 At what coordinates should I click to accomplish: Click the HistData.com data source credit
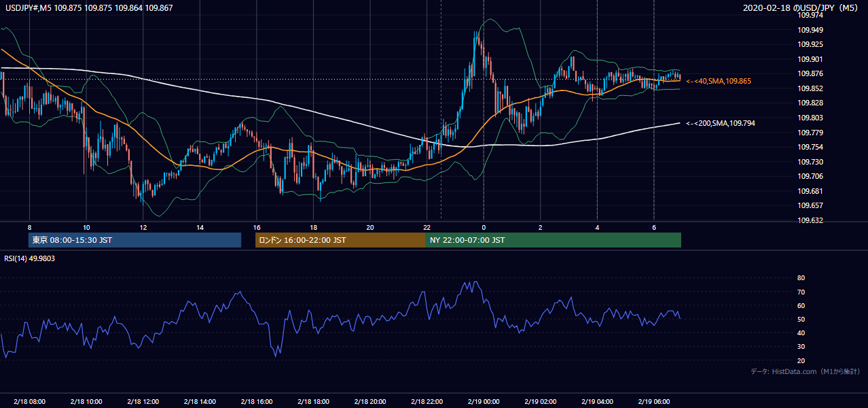(805, 371)
